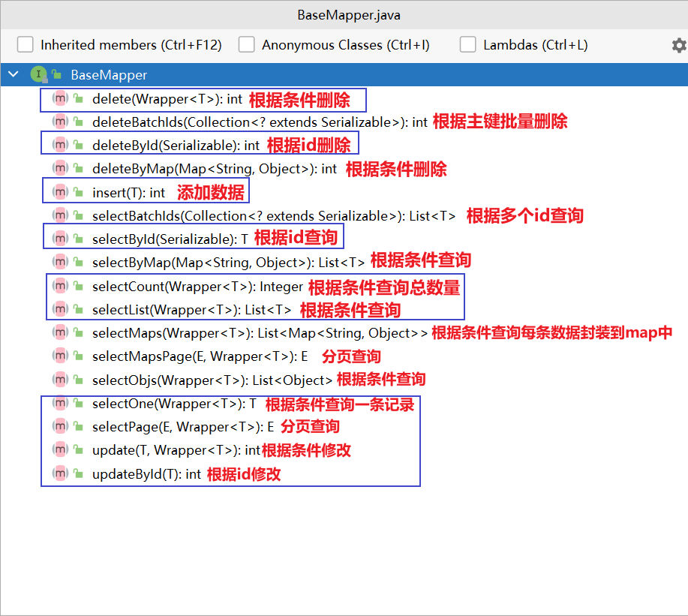Click the green lock icon next to delete(Wrapper<T>)
Screen dimensions: 688x616
[78, 98]
